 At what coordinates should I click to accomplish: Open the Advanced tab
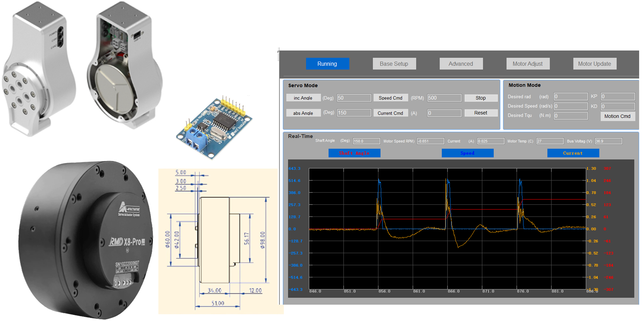pyautogui.click(x=461, y=64)
